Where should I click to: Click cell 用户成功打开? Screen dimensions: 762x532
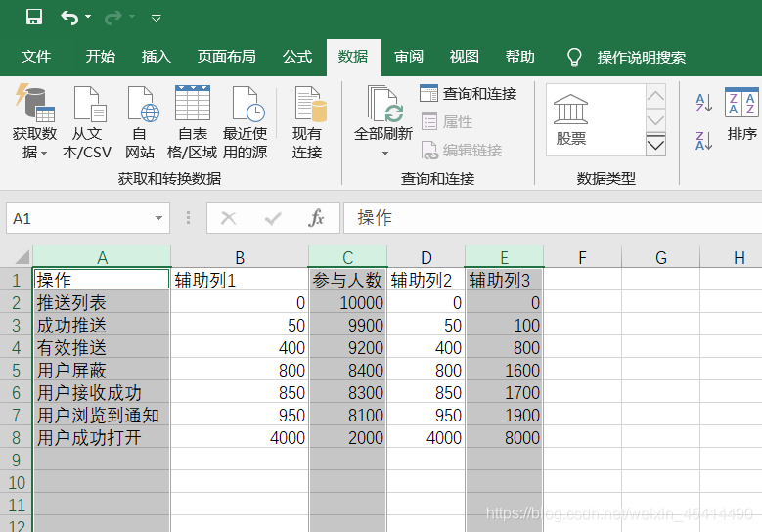[102, 437]
